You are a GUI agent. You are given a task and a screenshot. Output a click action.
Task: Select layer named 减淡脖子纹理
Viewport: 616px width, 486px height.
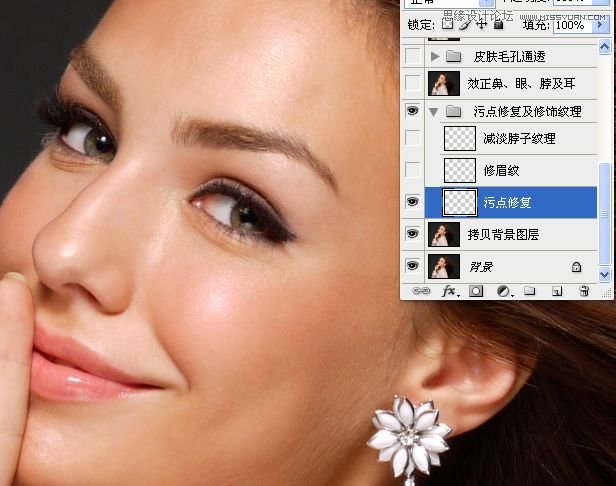point(519,138)
